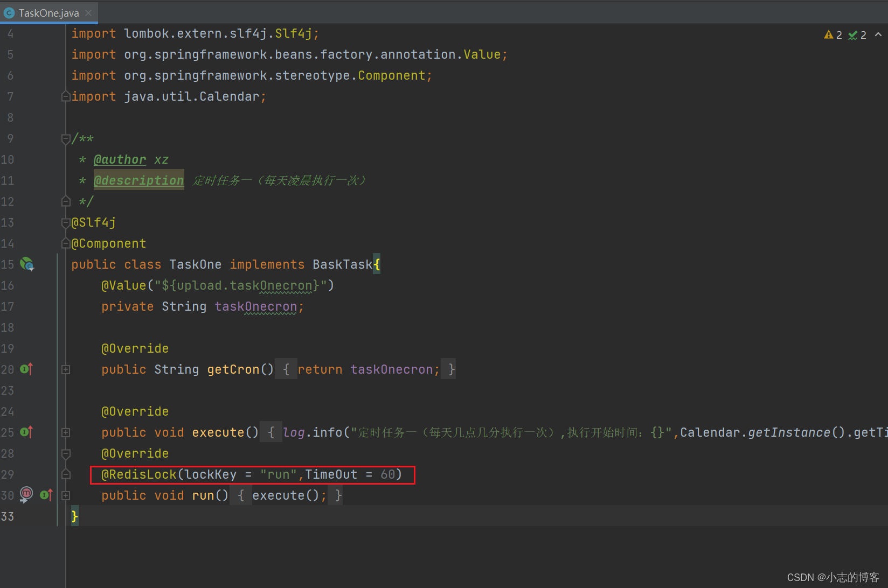Image resolution: width=888 pixels, height=588 pixels.
Task: Click the taskOnecron field declaration on line 17
Action: 256,306
